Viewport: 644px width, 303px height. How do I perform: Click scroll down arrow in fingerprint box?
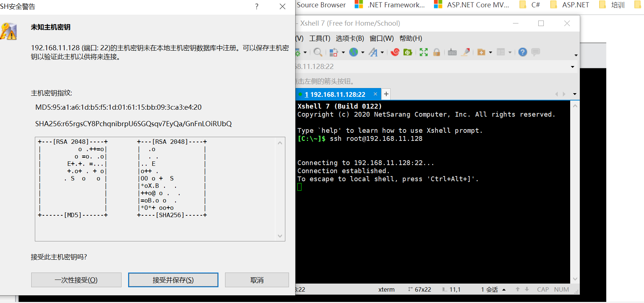[280, 236]
